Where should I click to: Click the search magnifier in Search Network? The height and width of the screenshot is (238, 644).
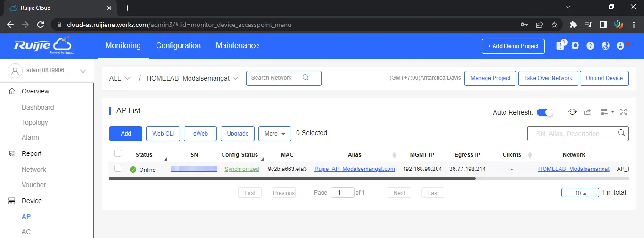point(305,78)
